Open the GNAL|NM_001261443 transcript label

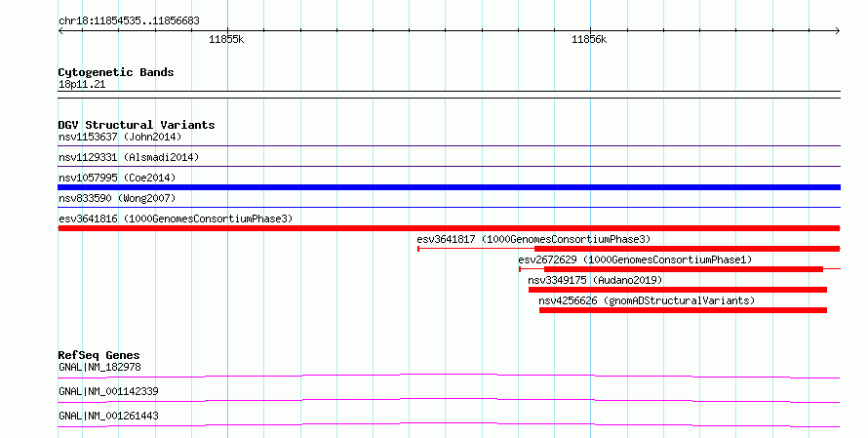click(x=108, y=416)
